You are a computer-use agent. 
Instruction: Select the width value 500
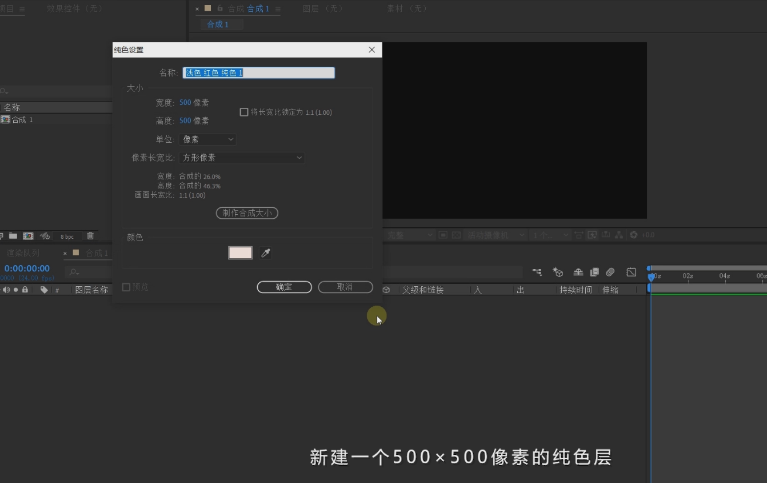[x=185, y=102]
